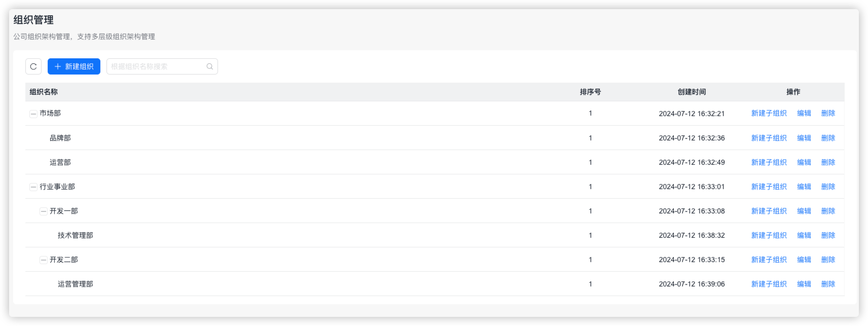Click the search magnifier icon
The image size is (868, 326).
209,66
